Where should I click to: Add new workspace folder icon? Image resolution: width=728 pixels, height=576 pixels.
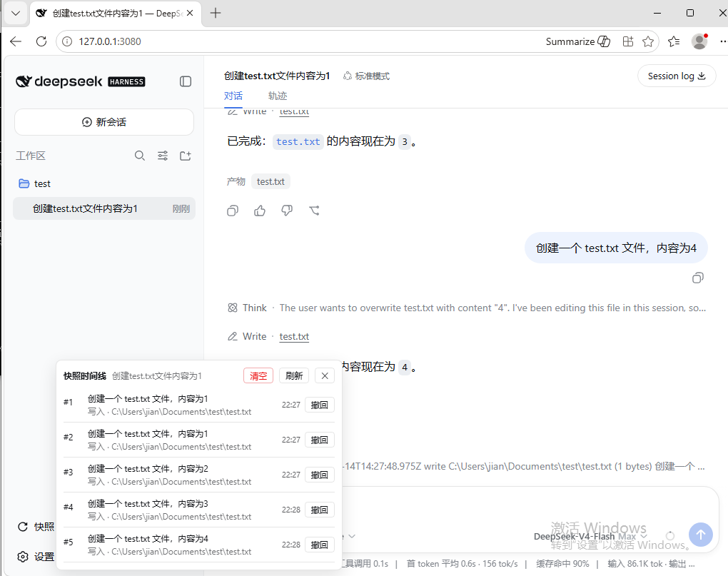tap(186, 156)
